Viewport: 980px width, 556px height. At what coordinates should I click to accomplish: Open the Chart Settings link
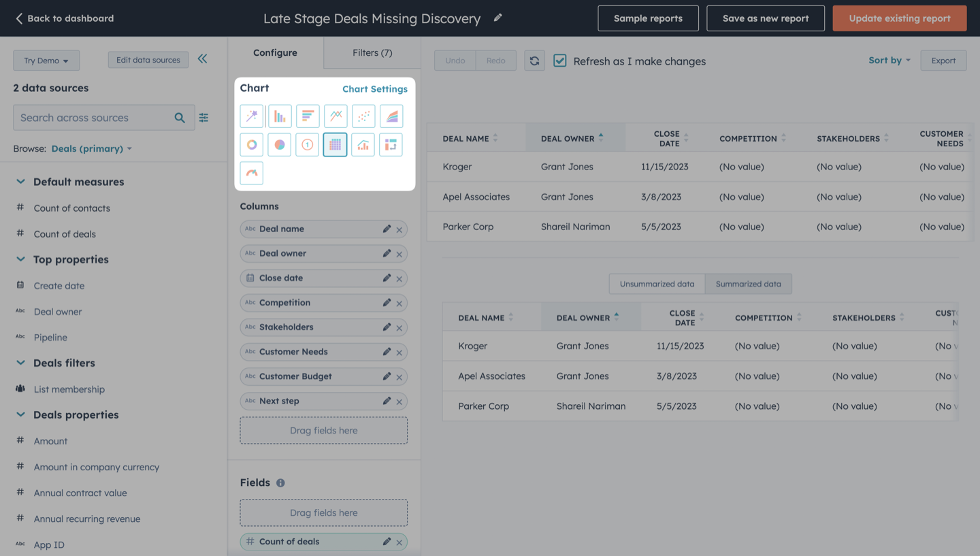pyautogui.click(x=375, y=89)
